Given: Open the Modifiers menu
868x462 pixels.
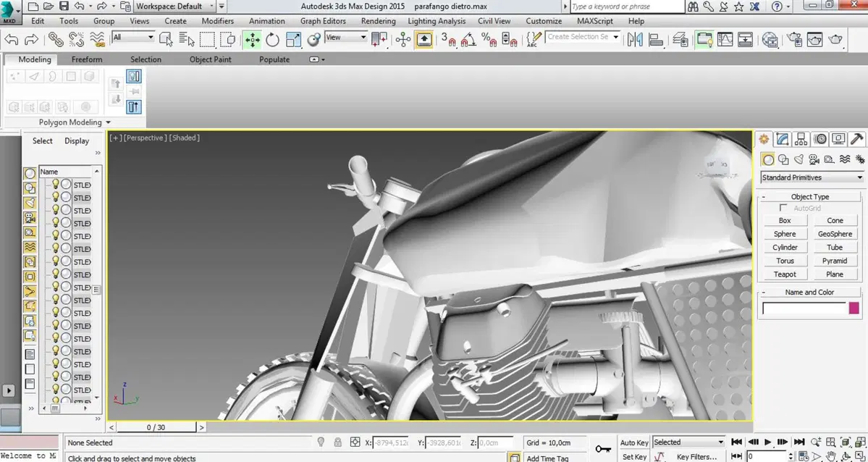Looking at the screenshot, I should coord(218,21).
